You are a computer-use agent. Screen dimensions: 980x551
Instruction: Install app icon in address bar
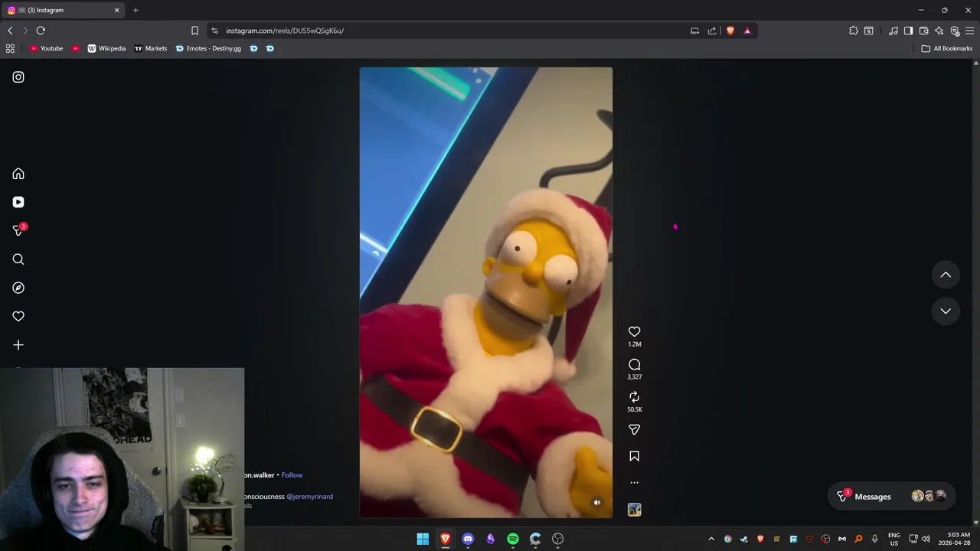pos(694,31)
